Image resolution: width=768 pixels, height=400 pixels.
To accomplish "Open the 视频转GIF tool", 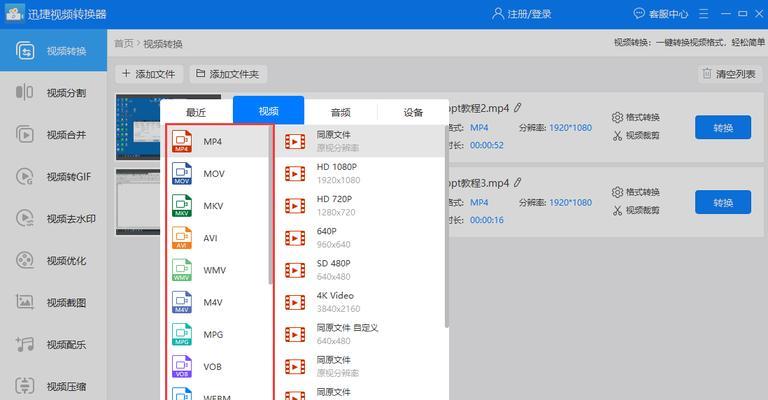I will click(x=53, y=176).
